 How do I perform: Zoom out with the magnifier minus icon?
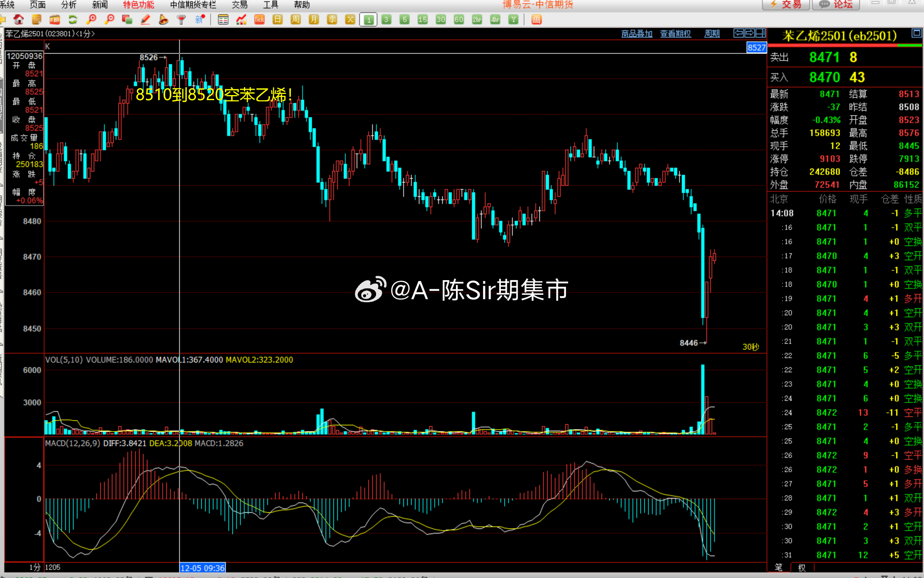tap(109, 19)
